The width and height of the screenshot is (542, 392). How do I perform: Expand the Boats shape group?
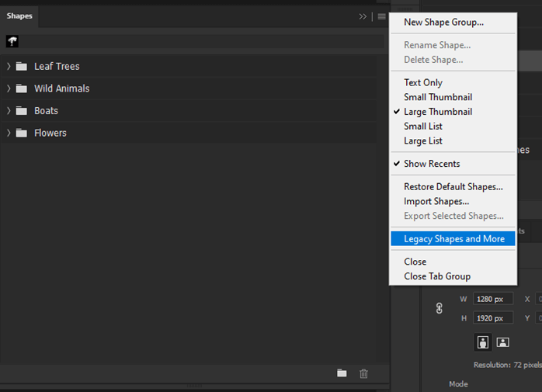[x=9, y=111]
